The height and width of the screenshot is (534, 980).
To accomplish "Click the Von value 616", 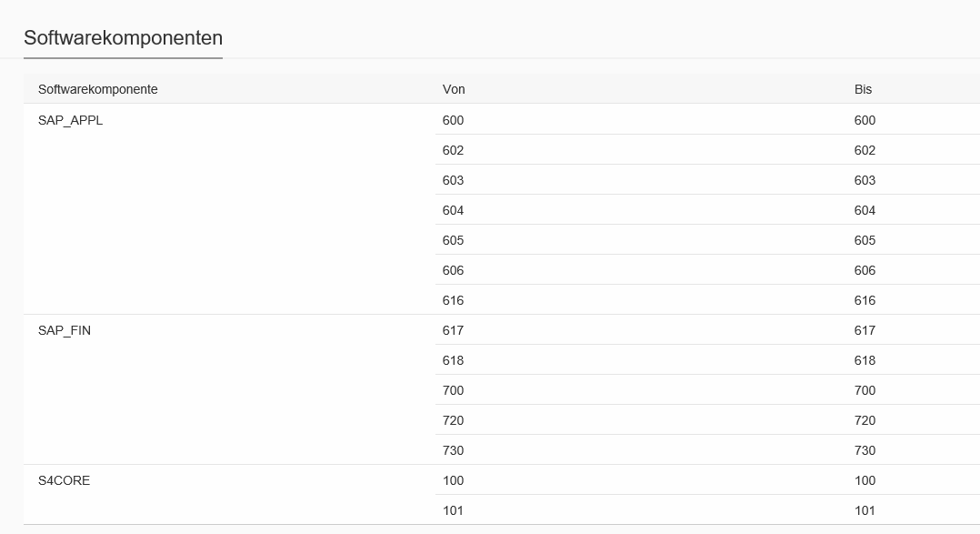I will click(x=453, y=300).
